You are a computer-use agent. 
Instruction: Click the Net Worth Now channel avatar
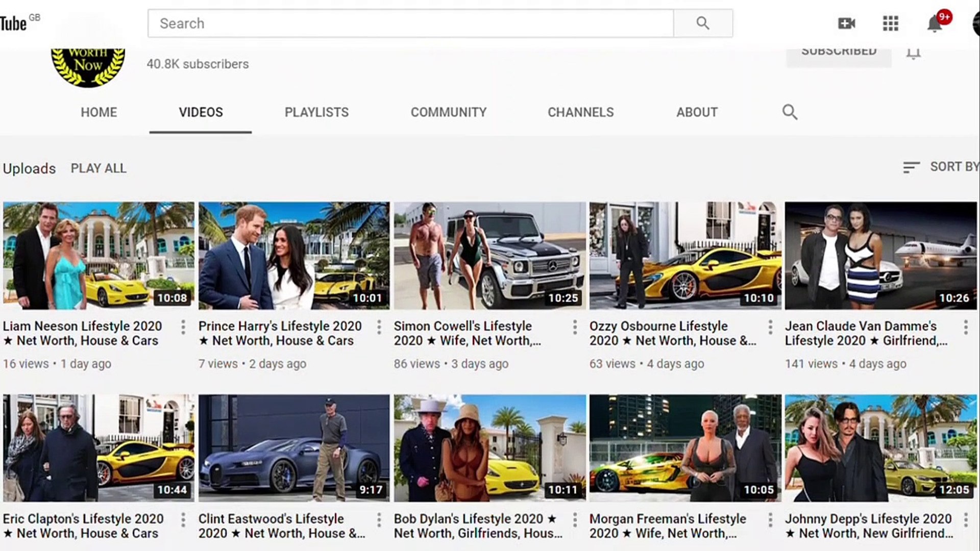(x=88, y=66)
